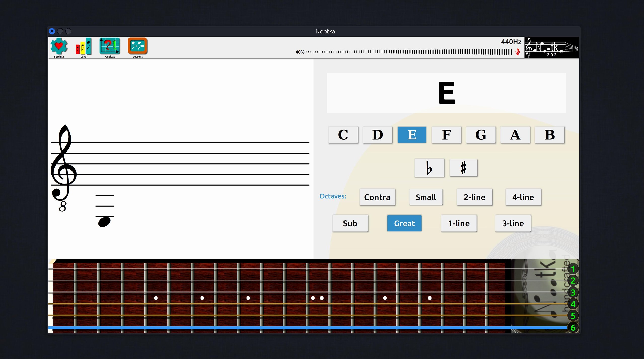Select note name G
The image size is (644, 359).
(481, 135)
